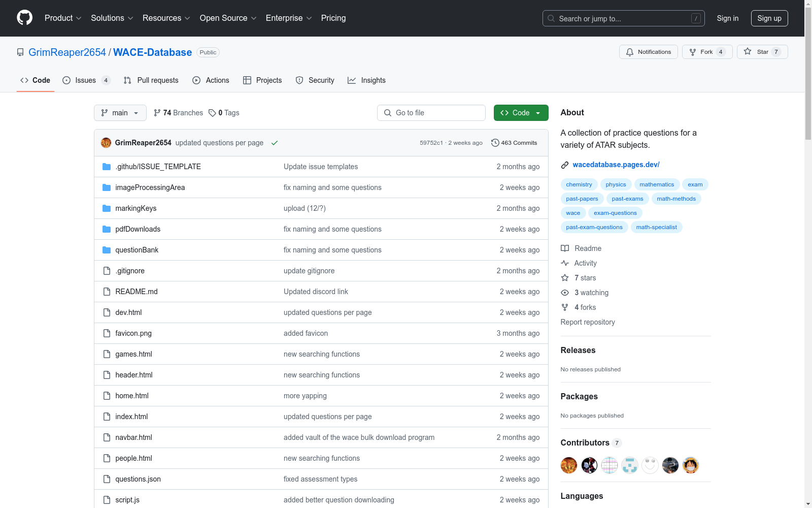Open the script.js file
Image resolution: width=812 pixels, height=508 pixels.
click(127, 500)
